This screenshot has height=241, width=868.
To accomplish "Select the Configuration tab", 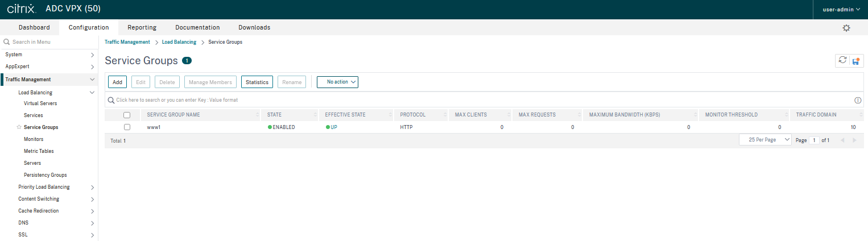I will coord(89,27).
